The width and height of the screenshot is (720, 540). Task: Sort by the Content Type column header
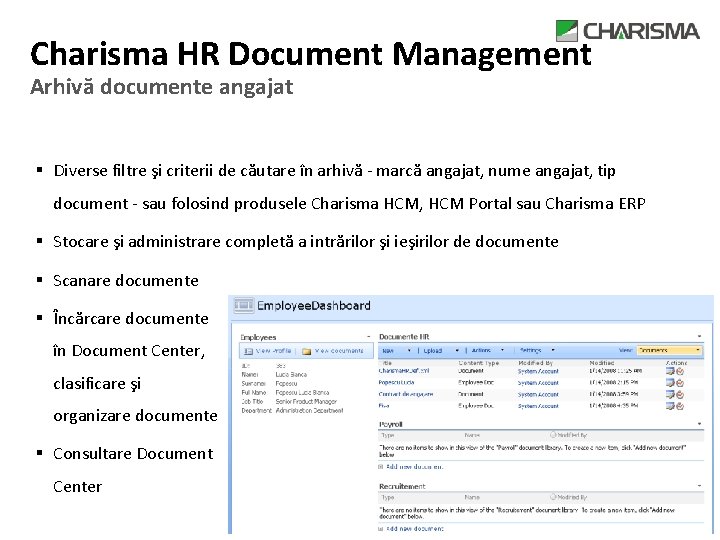tap(478, 363)
